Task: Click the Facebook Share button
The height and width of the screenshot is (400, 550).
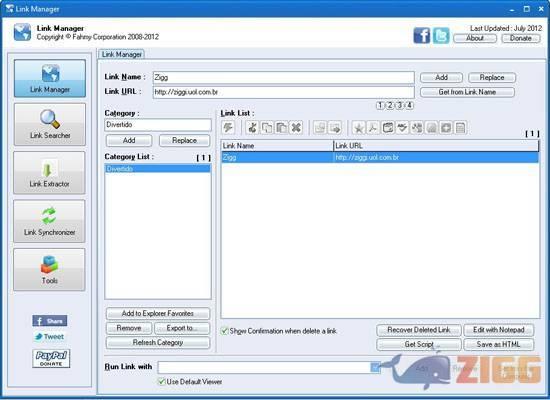Action: point(50,321)
